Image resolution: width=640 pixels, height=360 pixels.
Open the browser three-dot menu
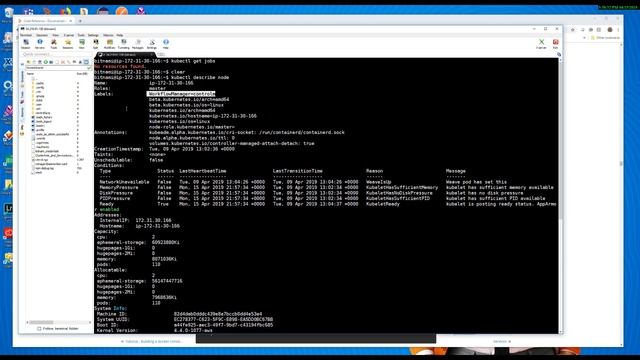(x=618, y=30)
